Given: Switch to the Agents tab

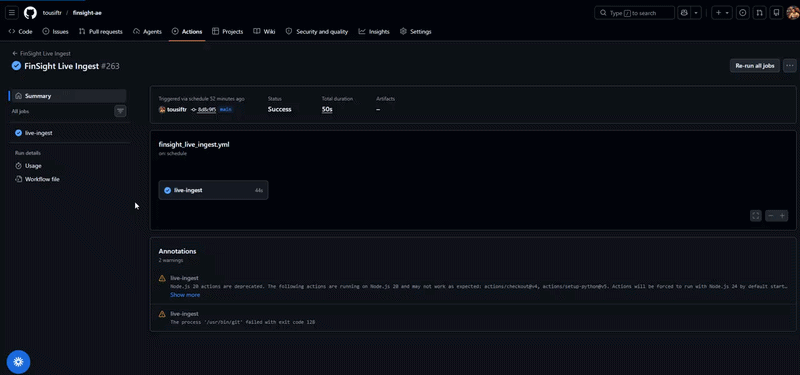Looking at the screenshot, I should [147, 32].
